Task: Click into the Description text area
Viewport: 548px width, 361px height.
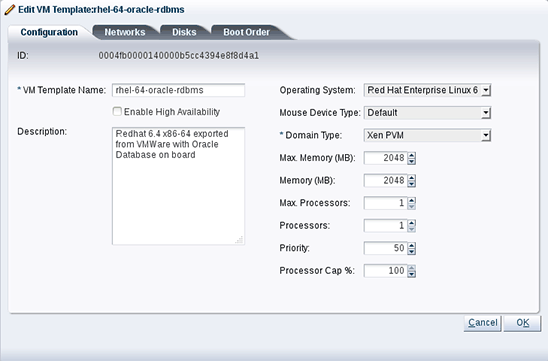Action: click(178, 186)
